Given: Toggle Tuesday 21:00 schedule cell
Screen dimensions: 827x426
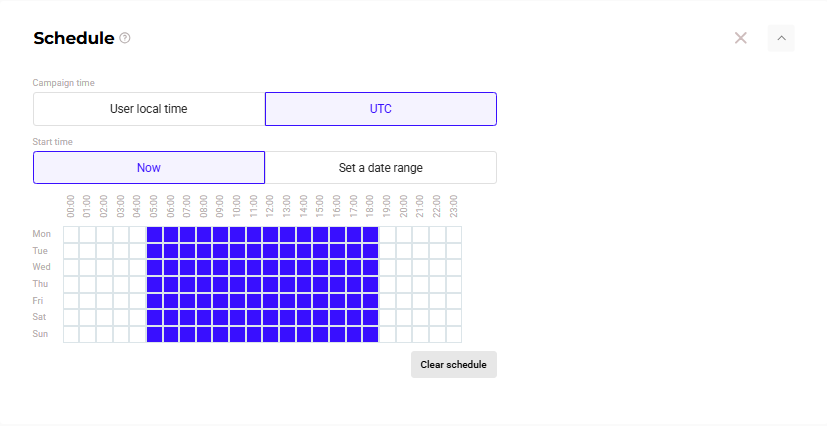Looking at the screenshot, I should 420,251.
